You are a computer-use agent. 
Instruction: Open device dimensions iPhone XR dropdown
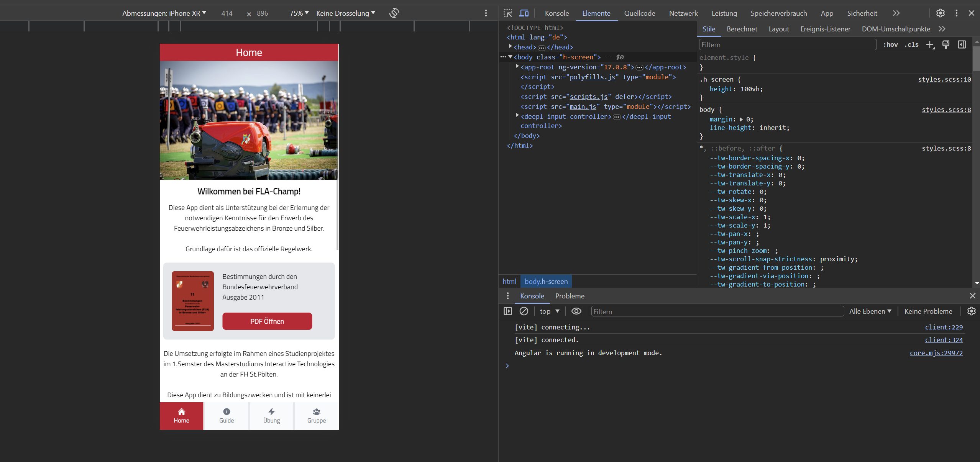(x=164, y=13)
